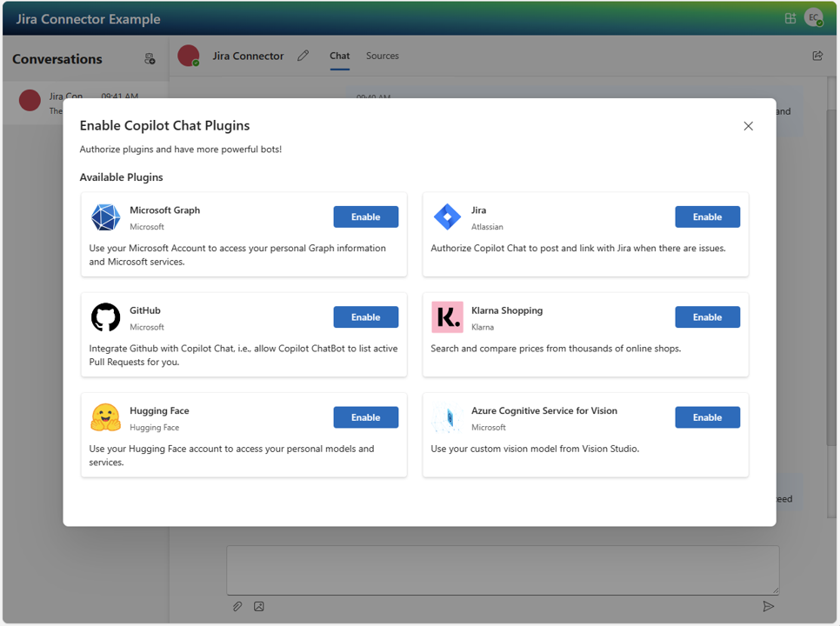The height and width of the screenshot is (626, 840).
Task: Enable the Klarna Shopping plugin
Action: tap(707, 317)
